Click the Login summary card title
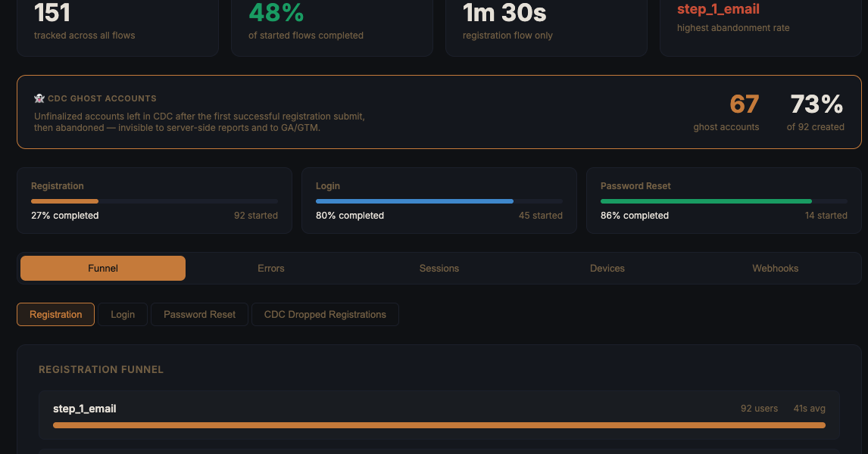868x454 pixels. click(328, 186)
